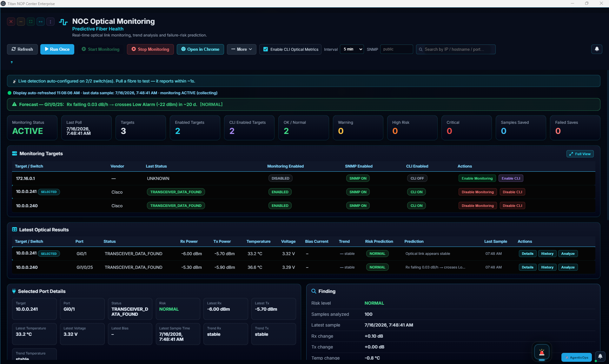
Task: Click NORMAL risk badge for Gi0/1
Action: pos(377,254)
